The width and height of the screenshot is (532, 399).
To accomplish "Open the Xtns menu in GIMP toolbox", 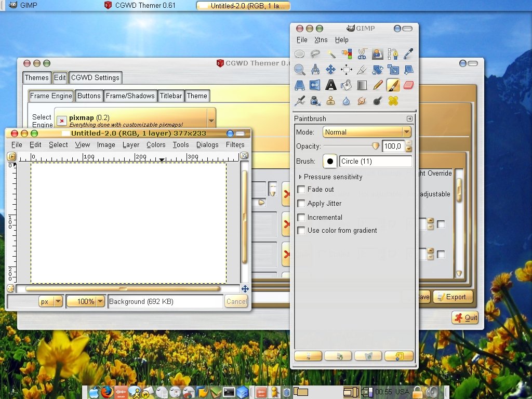I will (321, 39).
